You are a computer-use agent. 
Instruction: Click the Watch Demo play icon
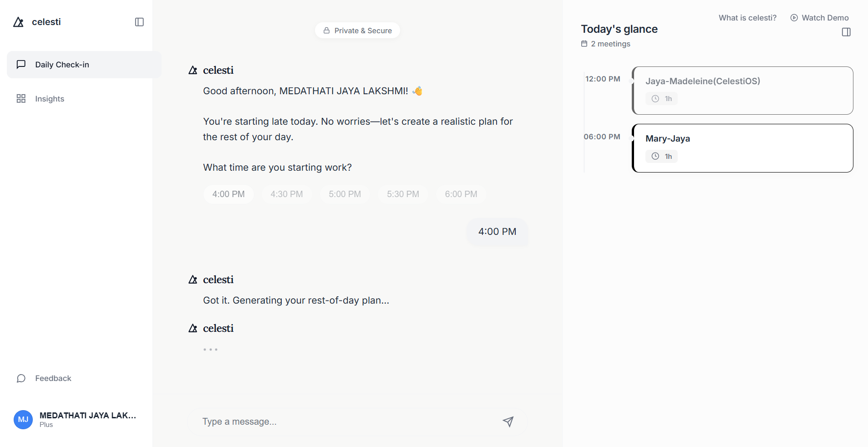coord(794,17)
